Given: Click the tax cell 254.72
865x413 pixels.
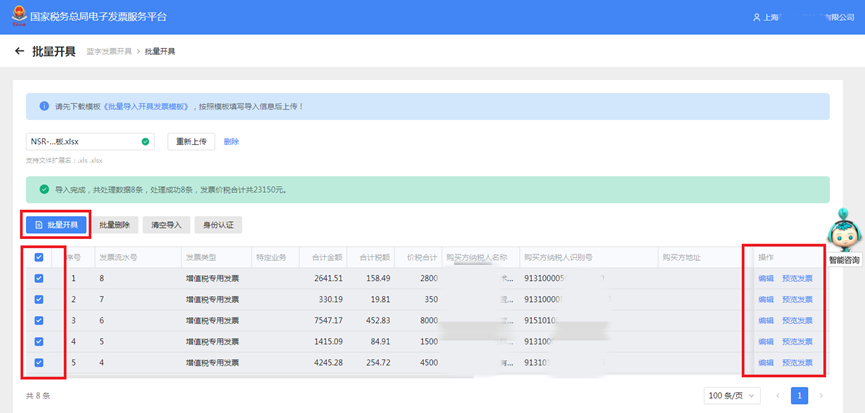Looking at the screenshot, I should pyautogui.click(x=378, y=362).
